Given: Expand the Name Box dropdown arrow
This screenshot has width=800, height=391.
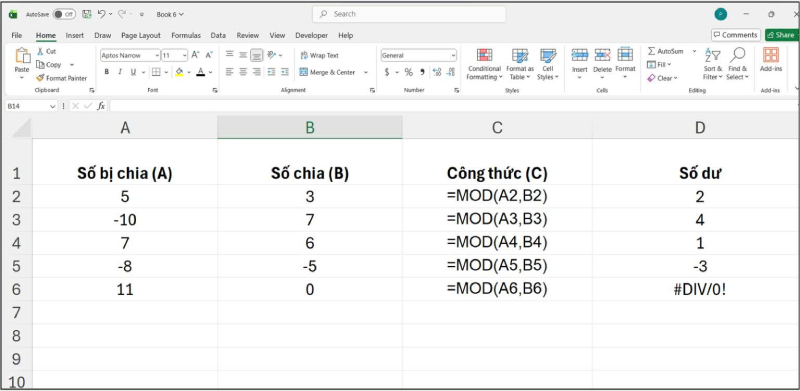Looking at the screenshot, I should click(x=52, y=106).
